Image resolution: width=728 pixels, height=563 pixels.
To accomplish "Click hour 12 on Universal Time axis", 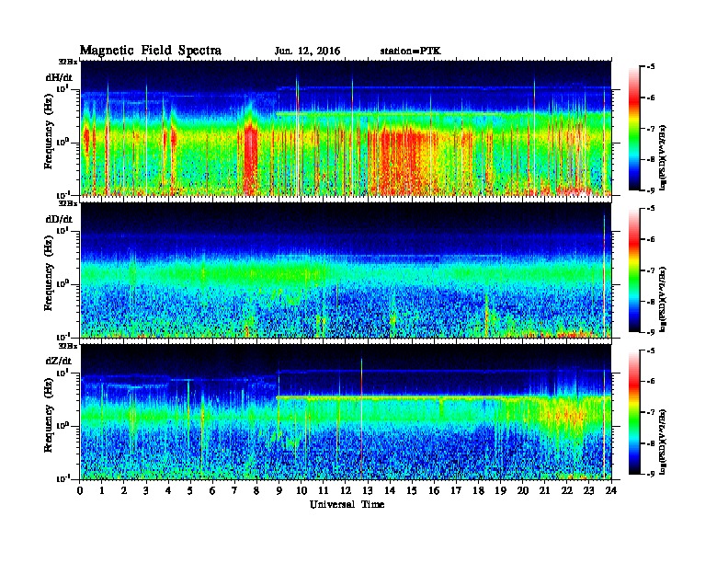I will (346, 490).
